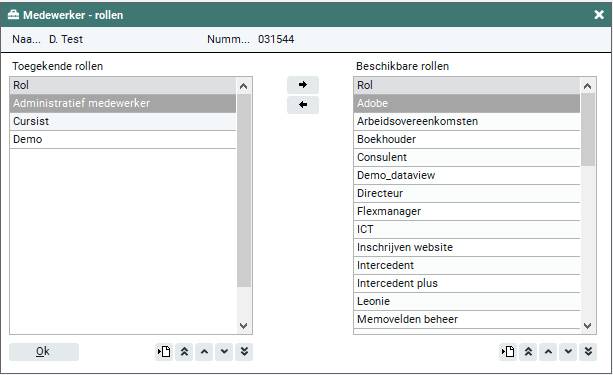The height and width of the screenshot is (375, 613).
Task: Select the Intercedent plus role
Action: tap(467, 283)
